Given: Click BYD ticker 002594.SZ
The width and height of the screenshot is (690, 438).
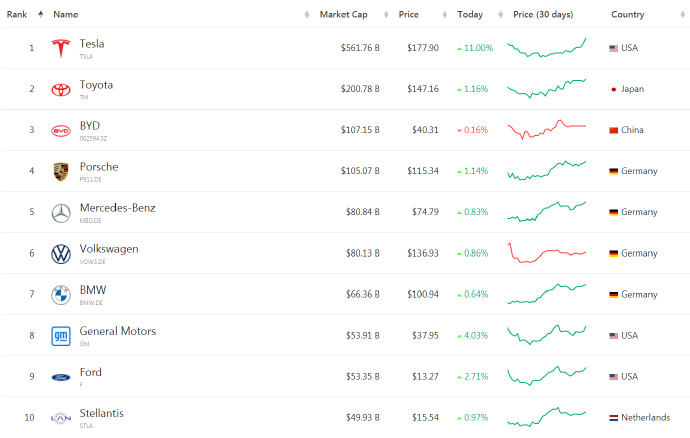Looking at the screenshot, I should point(93,139).
